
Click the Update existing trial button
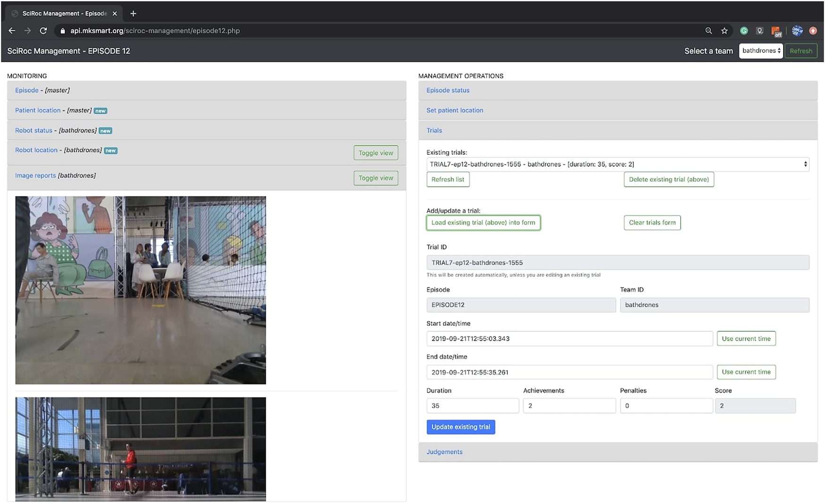point(460,427)
